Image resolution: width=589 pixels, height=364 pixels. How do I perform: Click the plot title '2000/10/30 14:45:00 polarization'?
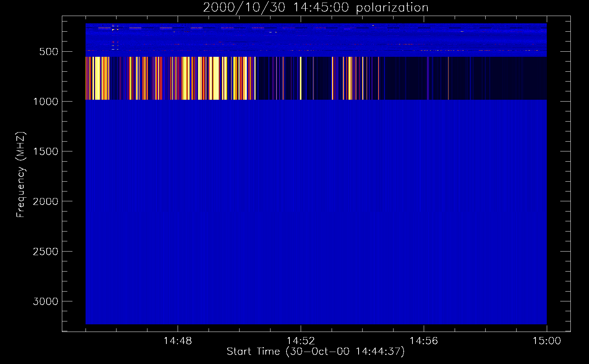point(316,8)
